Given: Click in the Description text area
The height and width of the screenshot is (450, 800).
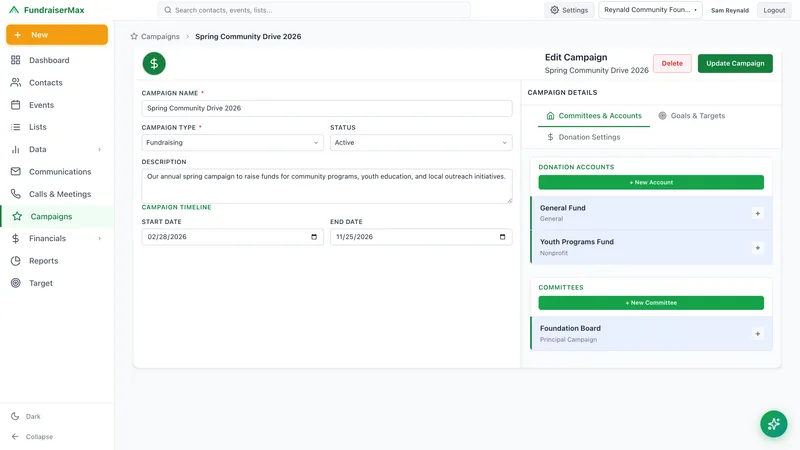Looking at the screenshot, I should [327, 186].
